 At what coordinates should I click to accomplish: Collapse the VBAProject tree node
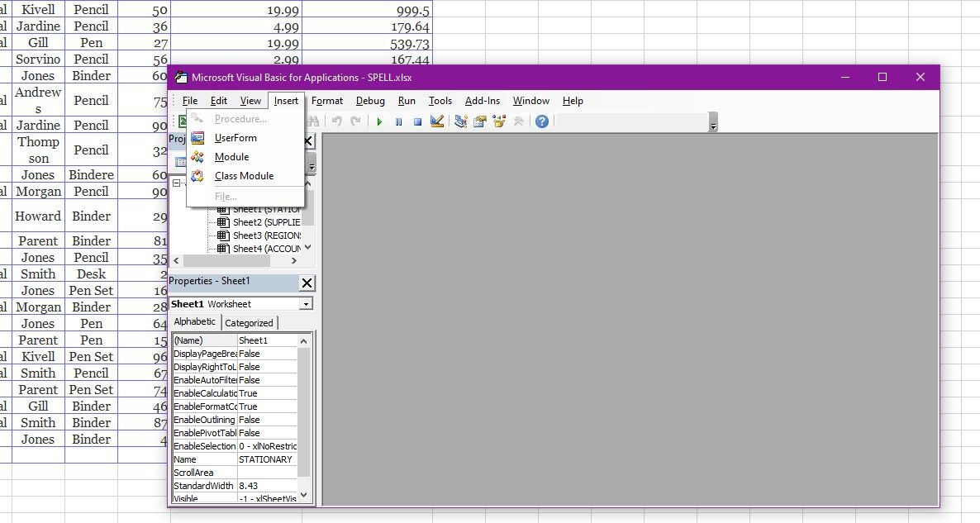(176, 183)
